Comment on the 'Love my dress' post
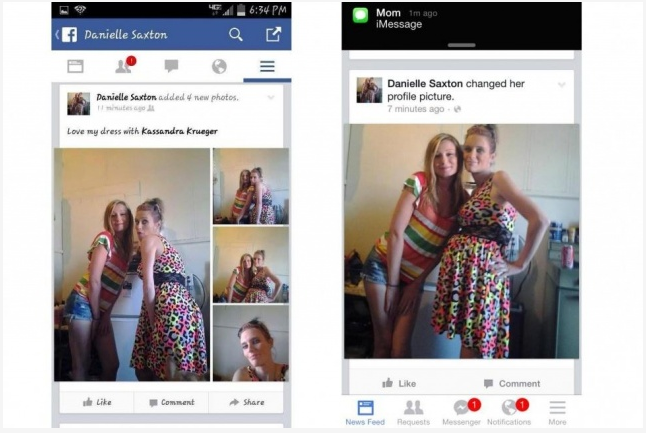 (171, 402)
